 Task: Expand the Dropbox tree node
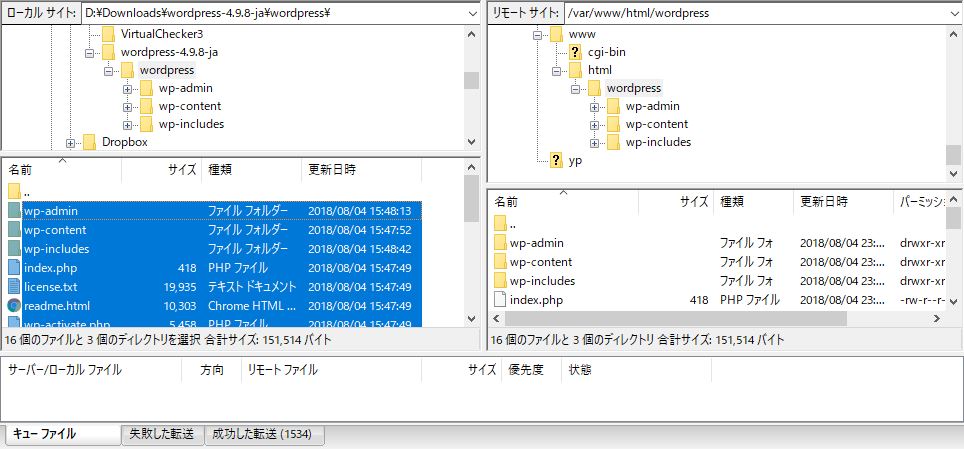click(x=71, y=143)
